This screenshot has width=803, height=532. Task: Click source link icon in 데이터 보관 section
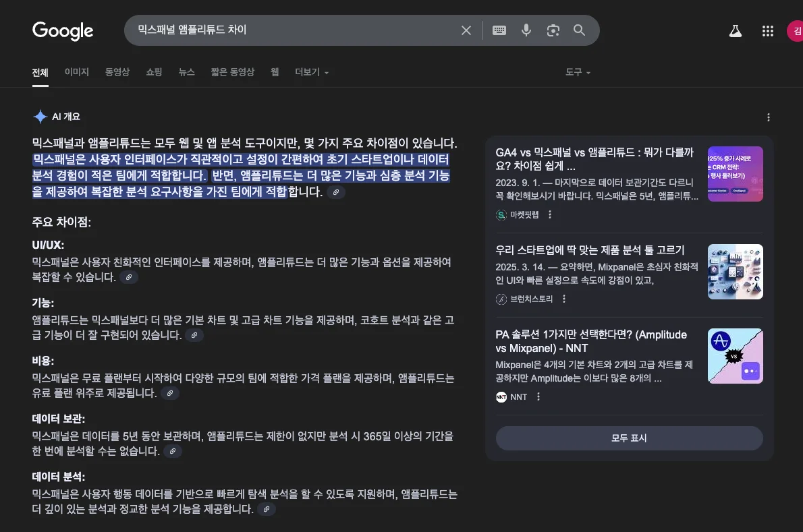click(173, 451)
